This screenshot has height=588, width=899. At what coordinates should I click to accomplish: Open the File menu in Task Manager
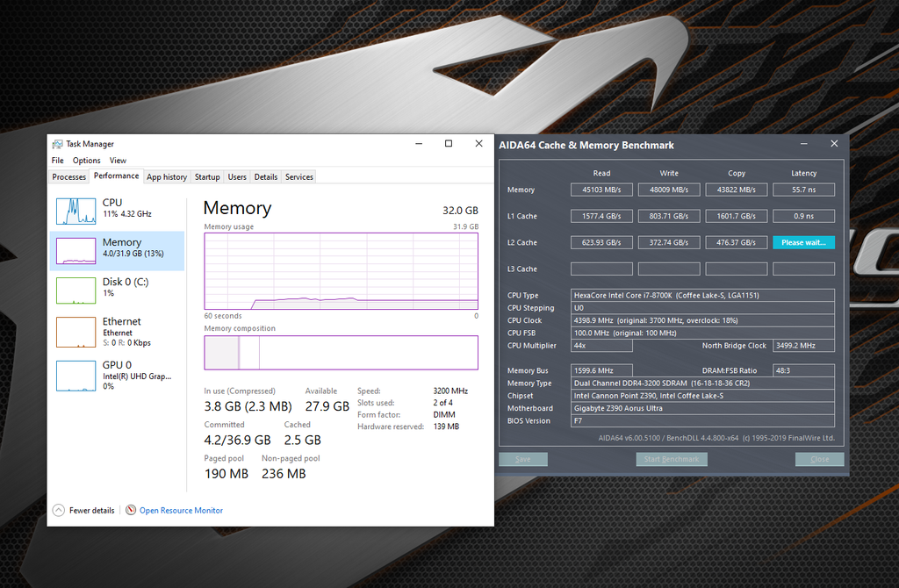57,161
